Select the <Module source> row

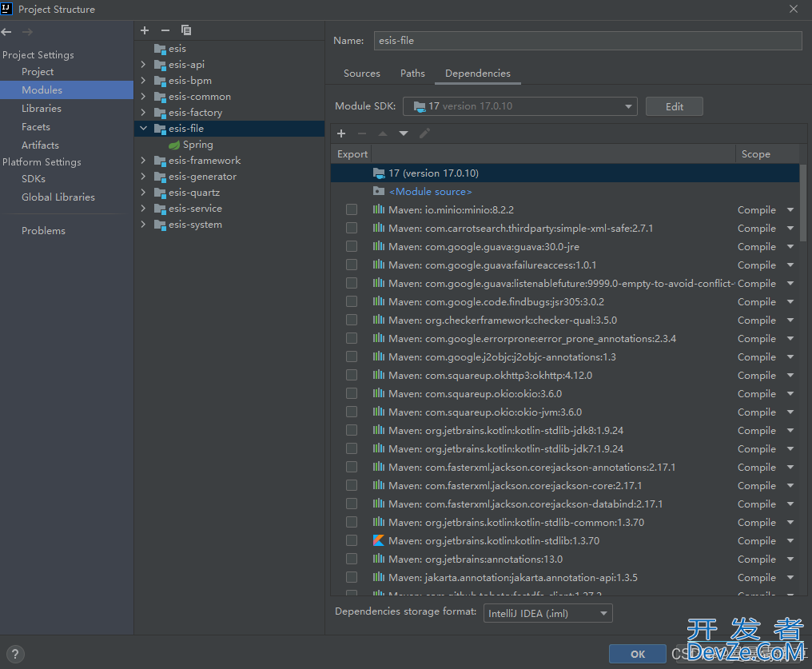click(564, 192)
